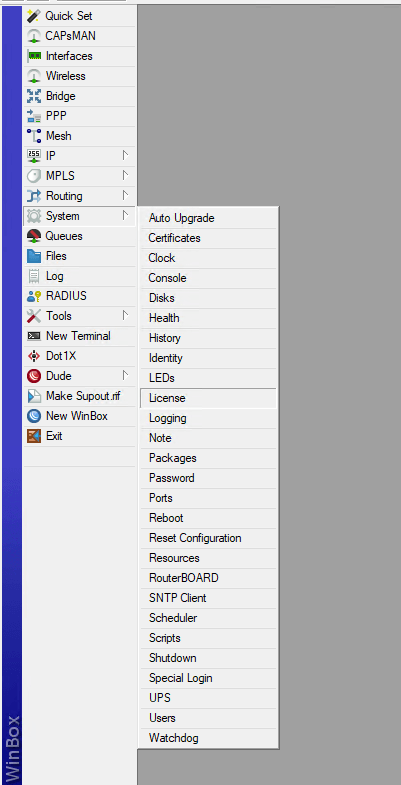
Task: Click the Files folder icon
Action: pos(34,256)
